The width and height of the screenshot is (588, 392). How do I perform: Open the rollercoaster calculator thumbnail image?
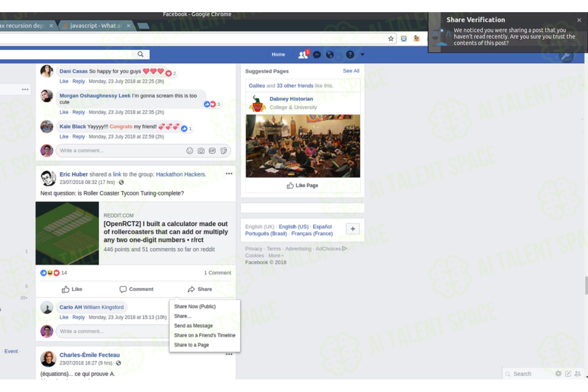[x=67, y=233]
